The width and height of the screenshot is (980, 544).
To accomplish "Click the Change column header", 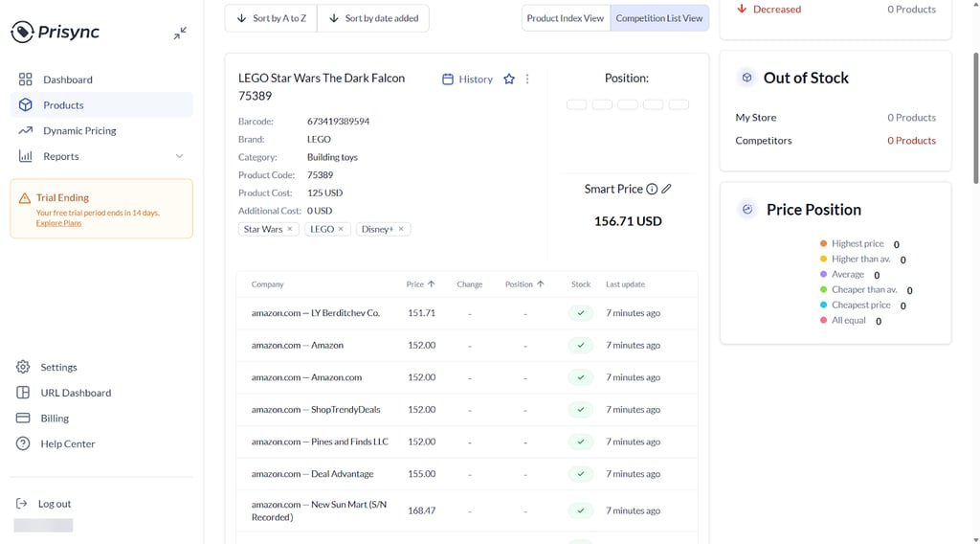I will click(469, 283).
